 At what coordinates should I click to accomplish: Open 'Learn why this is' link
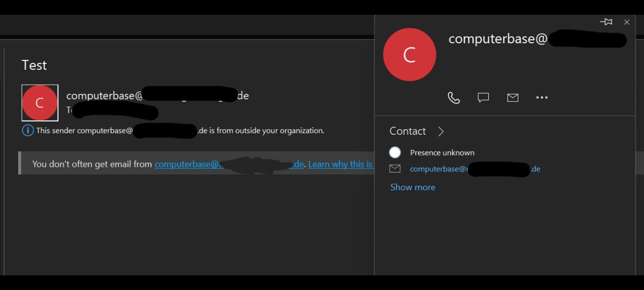(340, 164)
